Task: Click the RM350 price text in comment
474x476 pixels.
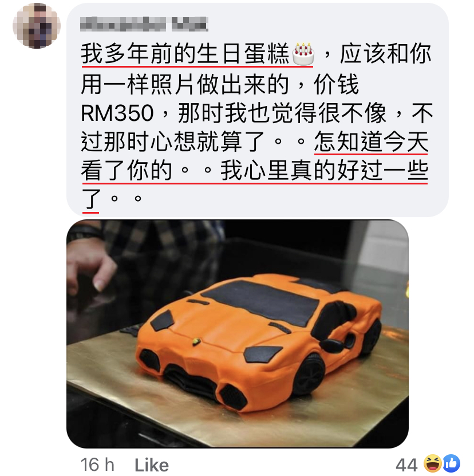Action: pos(117,113)
